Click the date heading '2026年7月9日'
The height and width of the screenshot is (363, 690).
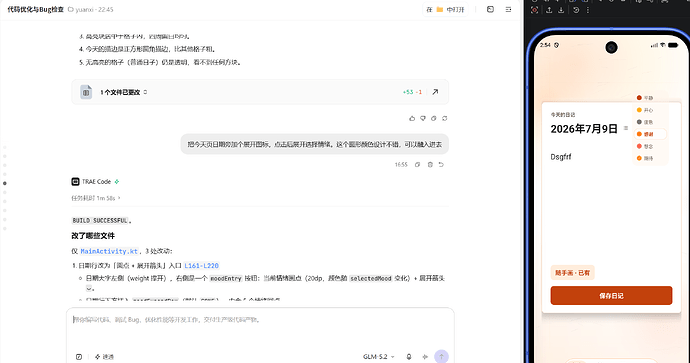coord(584,129)
